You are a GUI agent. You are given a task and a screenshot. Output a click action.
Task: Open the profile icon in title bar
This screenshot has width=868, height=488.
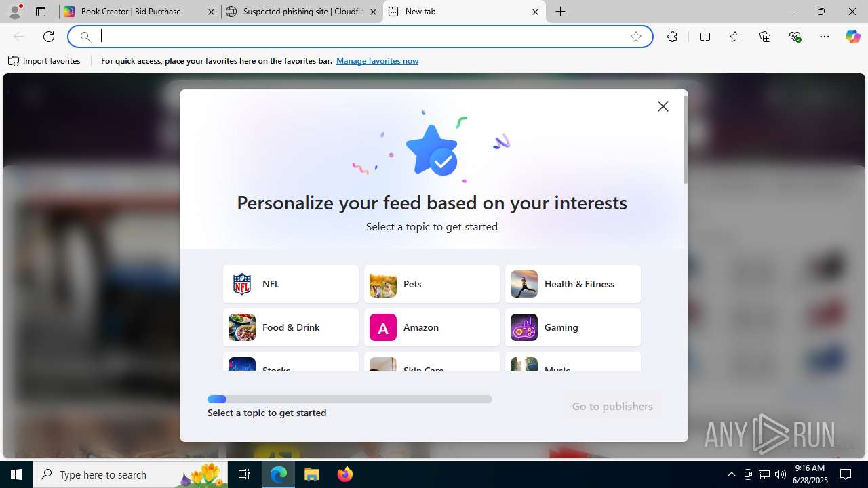(x=15, y=12)
